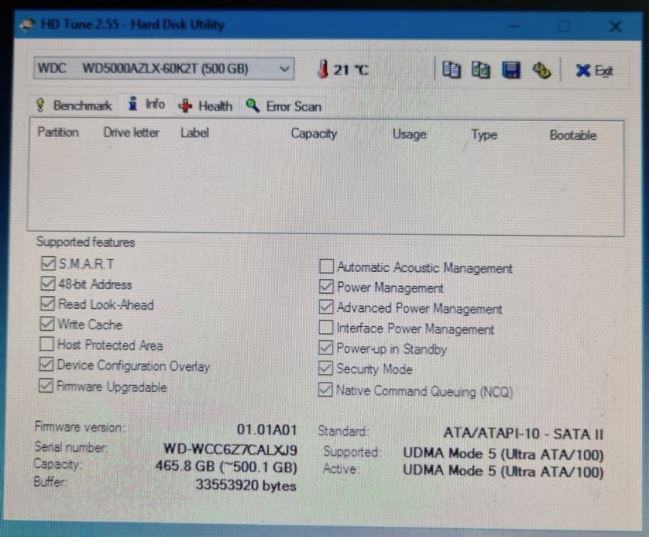Toggle the Host Protected Area checkbox
The width and height of the screenshot is (649, 537).
point(46,344)
